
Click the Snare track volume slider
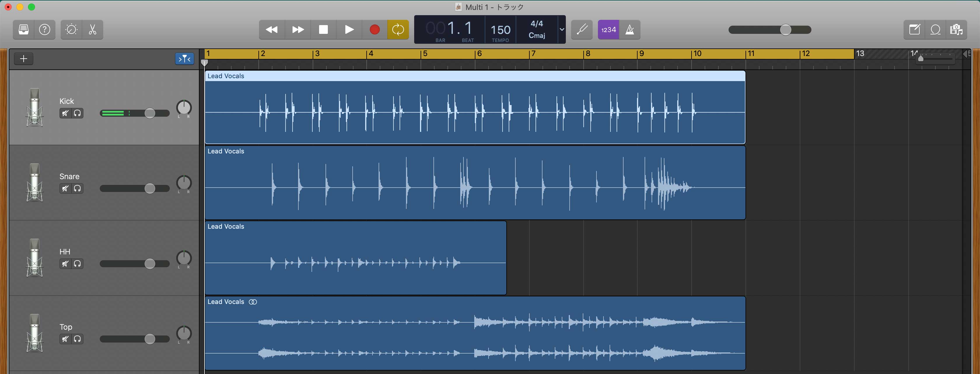pos(135,188)
